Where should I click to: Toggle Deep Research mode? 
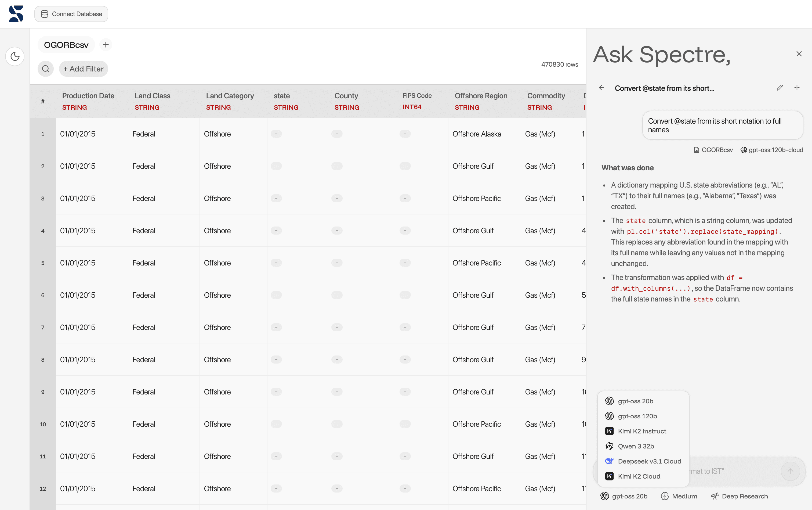click(x=739, y=496)
